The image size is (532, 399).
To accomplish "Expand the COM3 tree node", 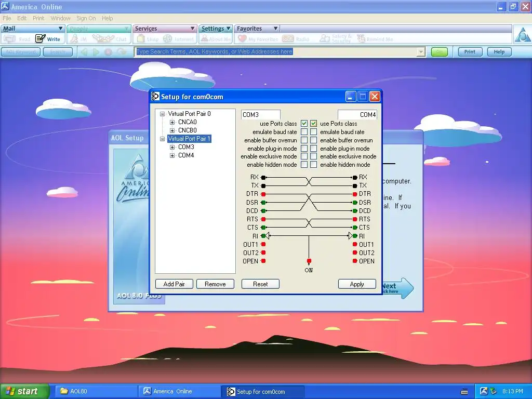I will click(x=172, y=147).
